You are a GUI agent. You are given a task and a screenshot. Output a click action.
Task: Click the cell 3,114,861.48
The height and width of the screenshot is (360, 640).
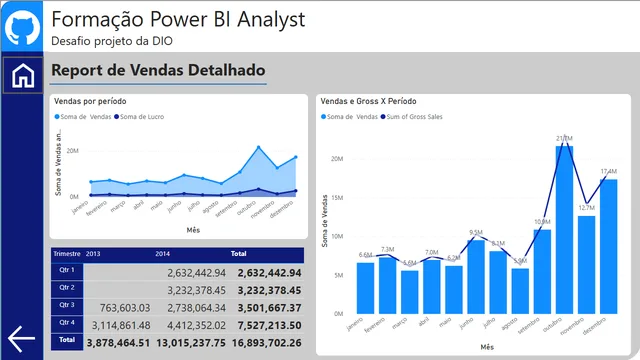[121, 325]
